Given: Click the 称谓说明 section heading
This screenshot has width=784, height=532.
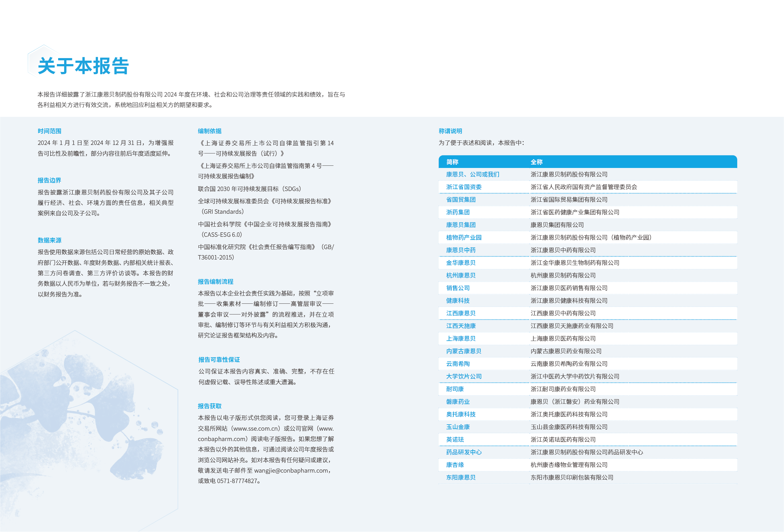Looking at the screenshot, I should pos(450,131).
